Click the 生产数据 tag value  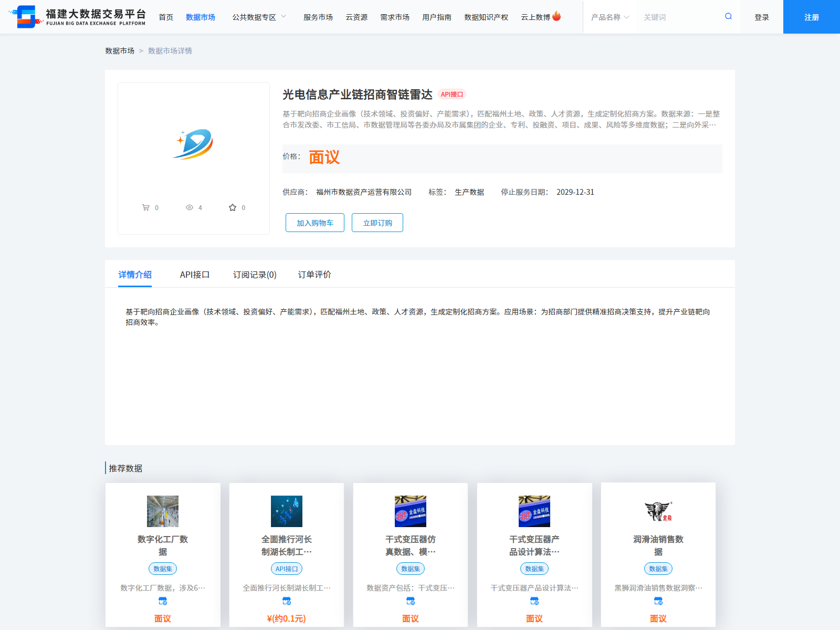tap(469, 192)
